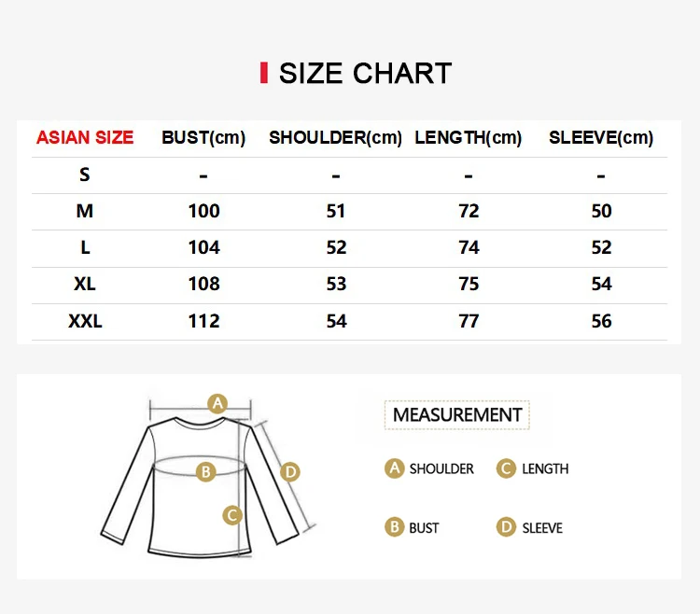Click the long-sleeve shirt diagram image

tap(208, 476)
